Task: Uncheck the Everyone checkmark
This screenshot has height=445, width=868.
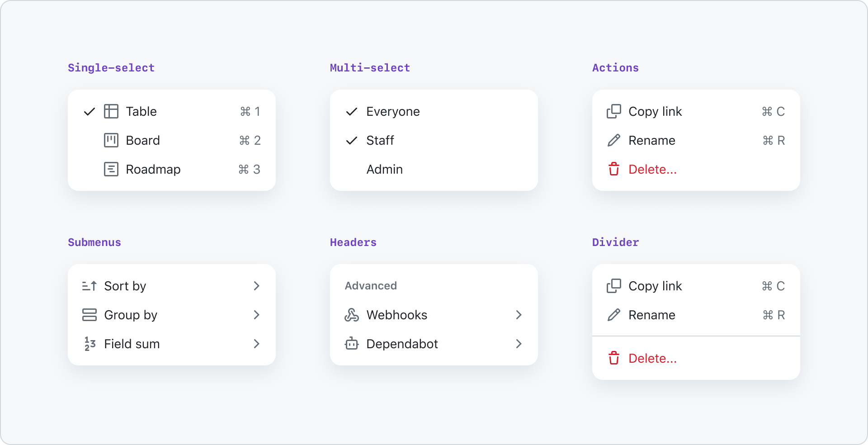Action: coord(352,111)
